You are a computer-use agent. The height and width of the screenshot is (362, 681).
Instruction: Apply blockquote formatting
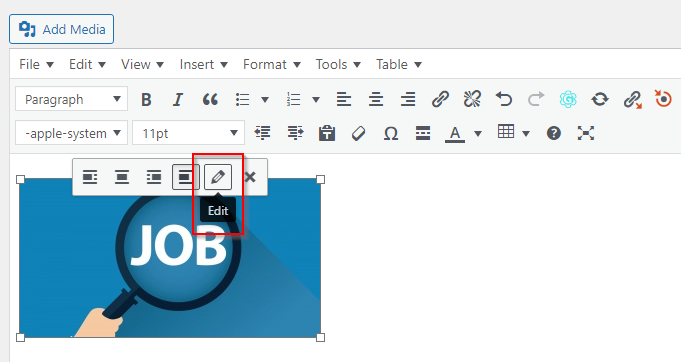[210, 99]
